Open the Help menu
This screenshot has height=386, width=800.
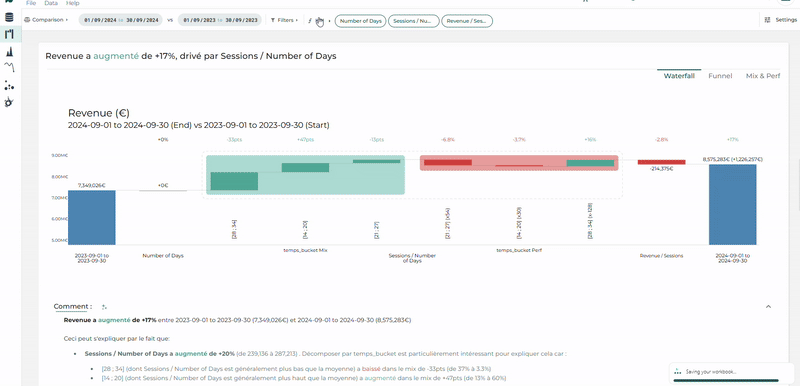click(x=72, y=3)
